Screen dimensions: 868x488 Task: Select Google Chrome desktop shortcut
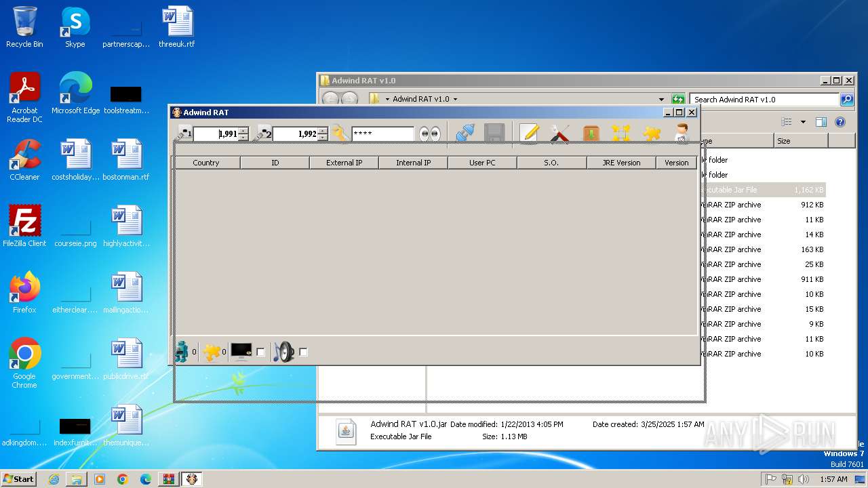pyautogui.click(x=24, y=363)
